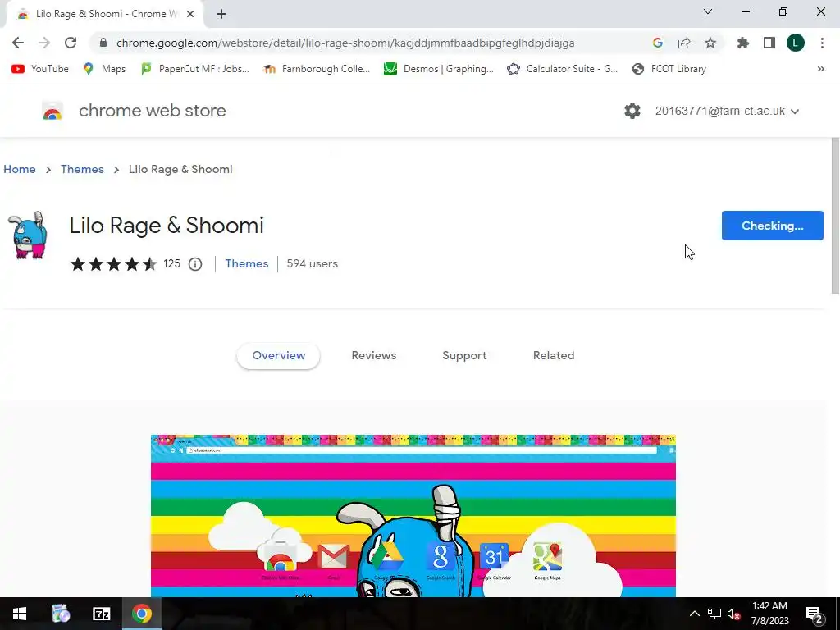Viewport: 840px width, 630px height.
Task: Click the Chrome Web Store logo
Action: tap(52, 111)
